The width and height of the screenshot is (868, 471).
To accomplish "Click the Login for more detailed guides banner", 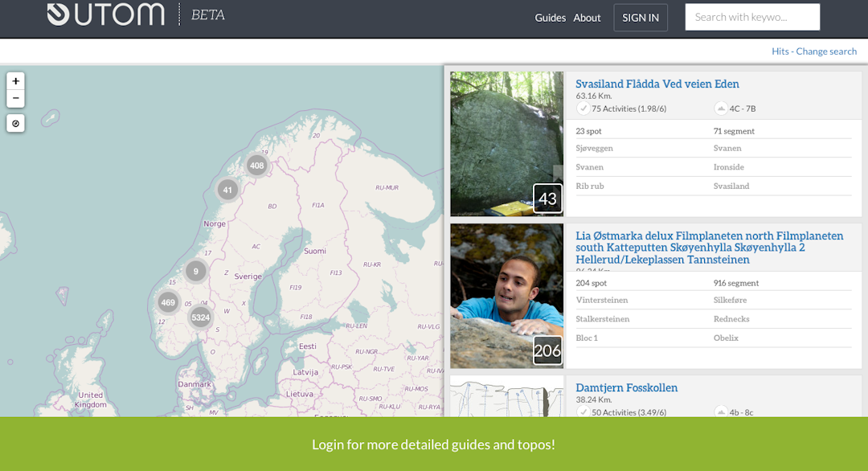I will (433, 444).
